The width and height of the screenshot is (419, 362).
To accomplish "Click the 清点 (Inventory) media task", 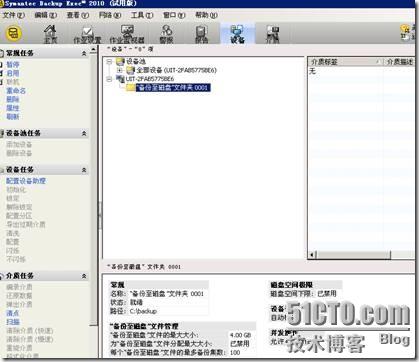I will pos(13,313).
